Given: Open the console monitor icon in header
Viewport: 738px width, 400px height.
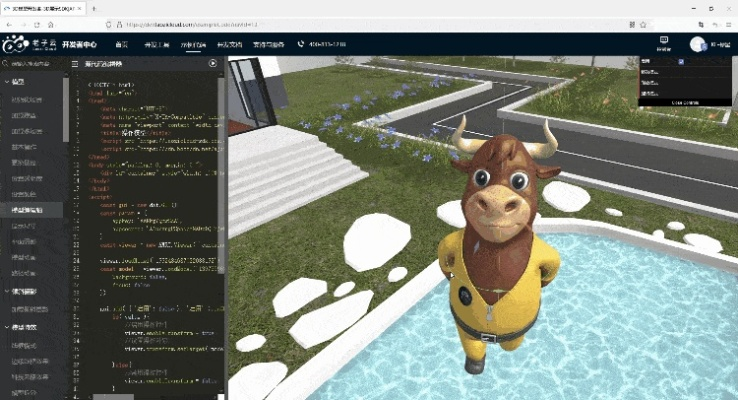Looking at the screenshot, I should point(664,40).
